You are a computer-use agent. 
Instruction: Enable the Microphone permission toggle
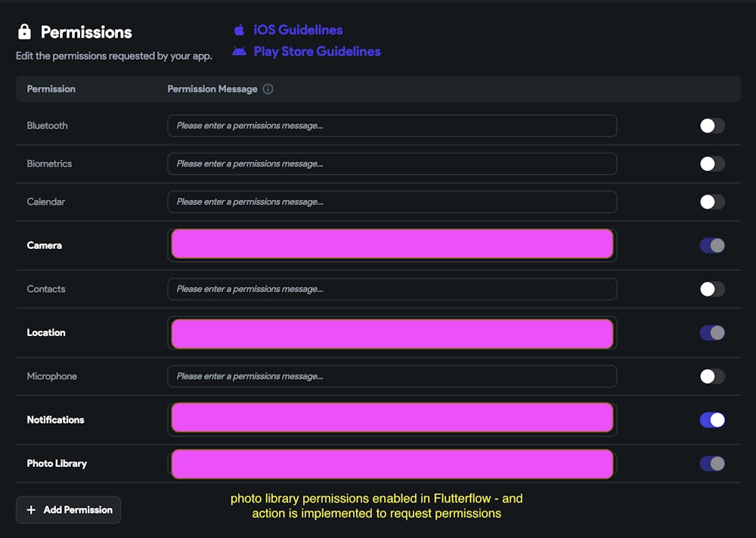[711, 376]
